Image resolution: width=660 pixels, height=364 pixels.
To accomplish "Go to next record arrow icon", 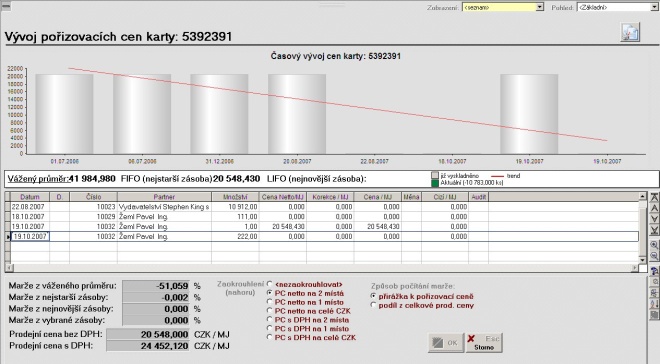I will pyautogui.click(x=654, y=219).
